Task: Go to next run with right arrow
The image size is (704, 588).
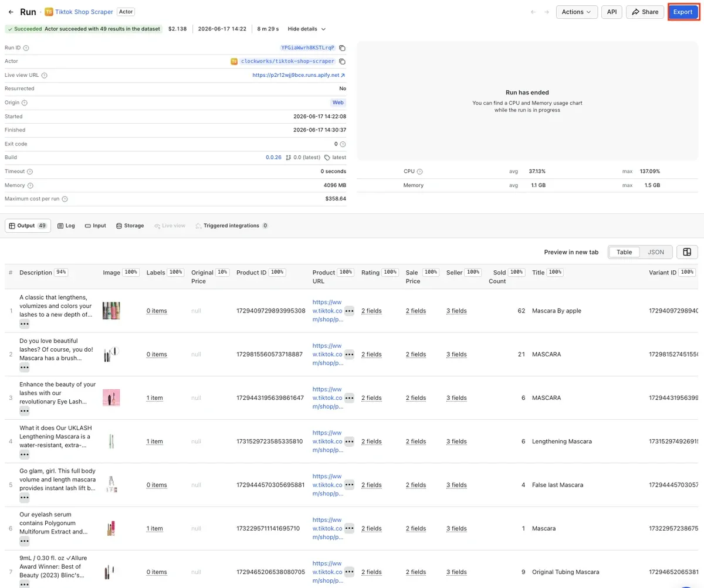Action: [x=547, y=12]
